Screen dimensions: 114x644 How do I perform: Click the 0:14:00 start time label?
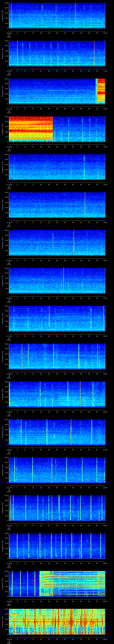pos(9,223)
